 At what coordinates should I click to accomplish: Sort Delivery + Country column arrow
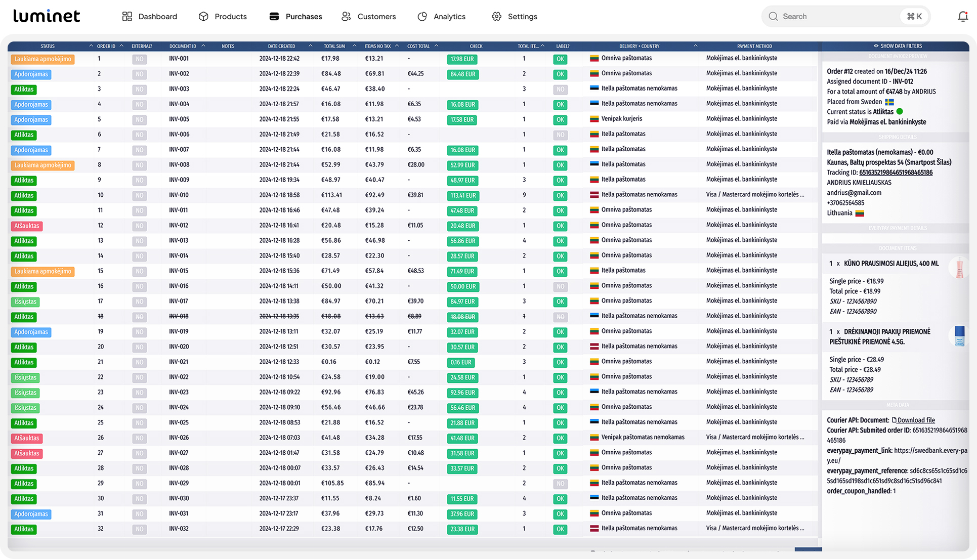(695, 46)
